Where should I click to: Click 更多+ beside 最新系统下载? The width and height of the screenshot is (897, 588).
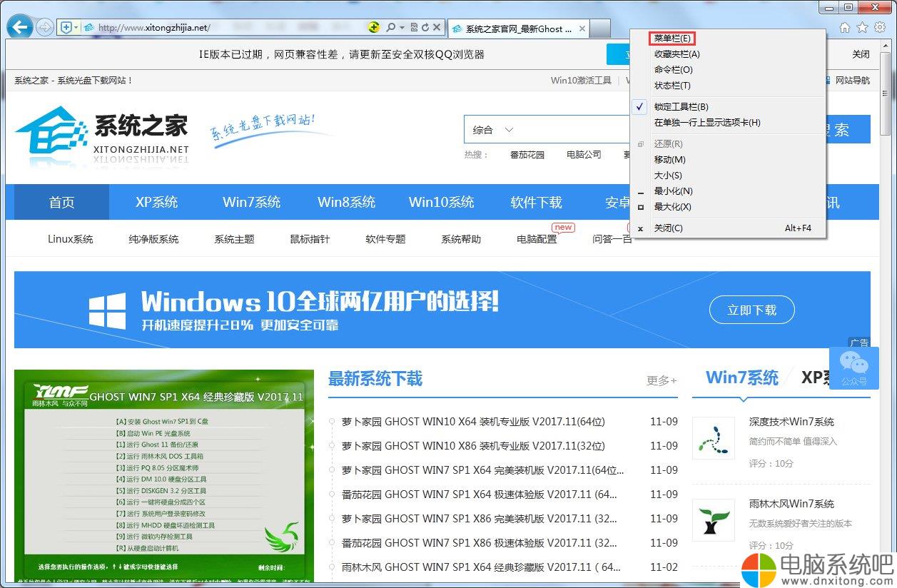tap(662, 381)
